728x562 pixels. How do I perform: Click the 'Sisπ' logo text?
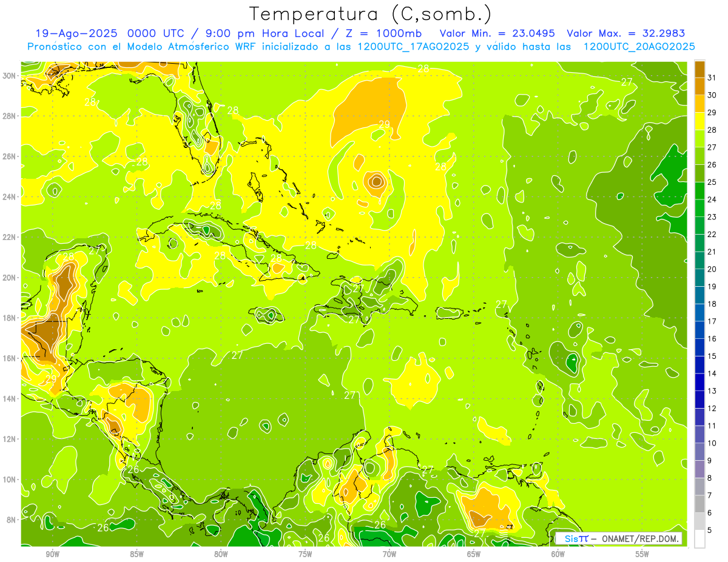pyautogui.click(x=576, y=538)
